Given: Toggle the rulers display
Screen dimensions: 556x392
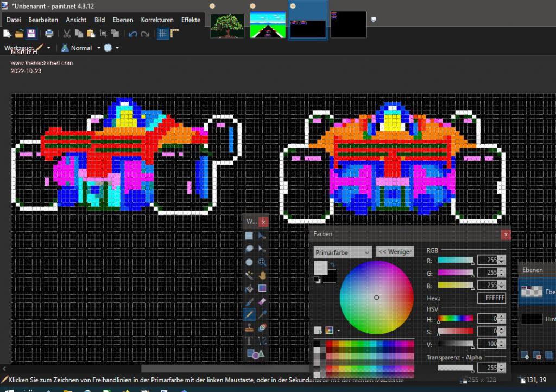Looking at the screenshot, I should (x=175, y=34).
